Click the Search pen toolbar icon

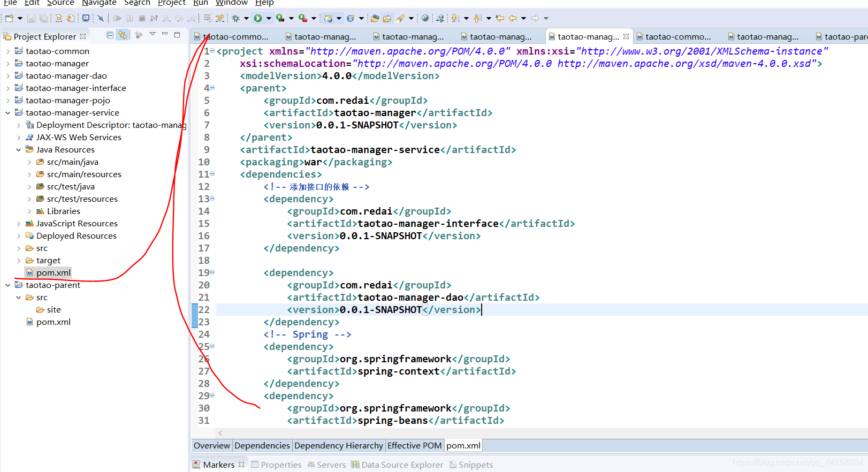401,18
